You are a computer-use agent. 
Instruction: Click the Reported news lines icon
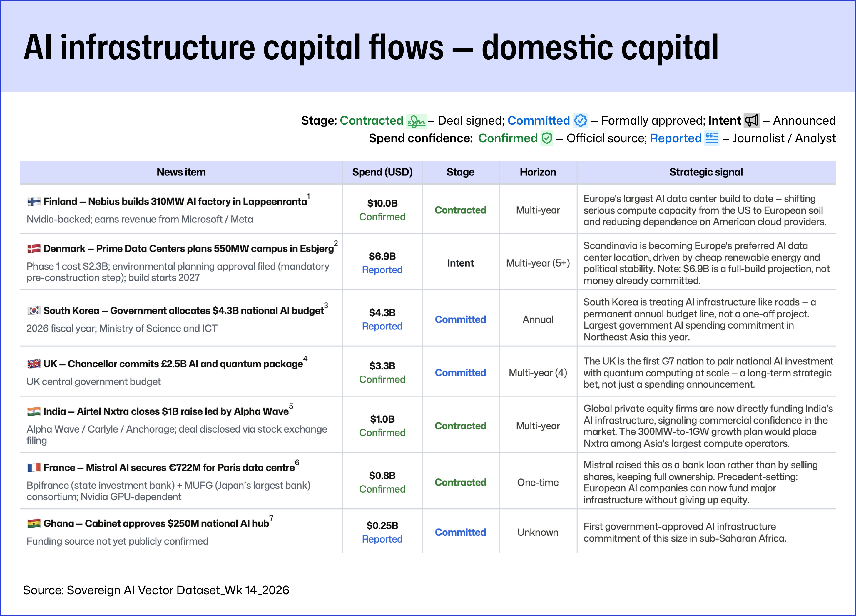(711, 138)
